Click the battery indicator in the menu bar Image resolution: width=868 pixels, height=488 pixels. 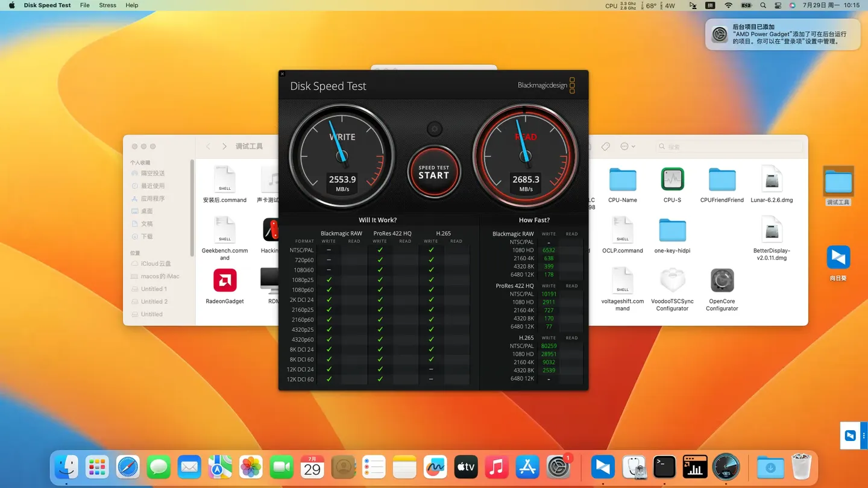pyautogui.click(x=746, y=5)
